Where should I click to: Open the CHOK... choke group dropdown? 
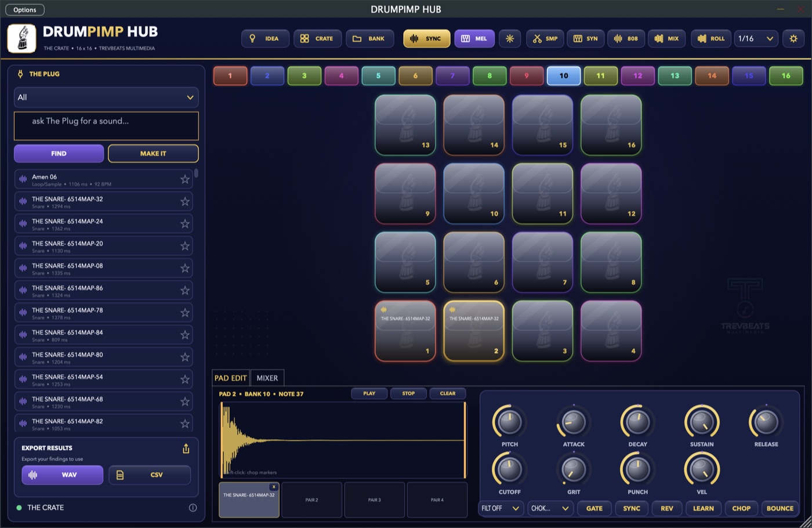click(x=550, y=508)
